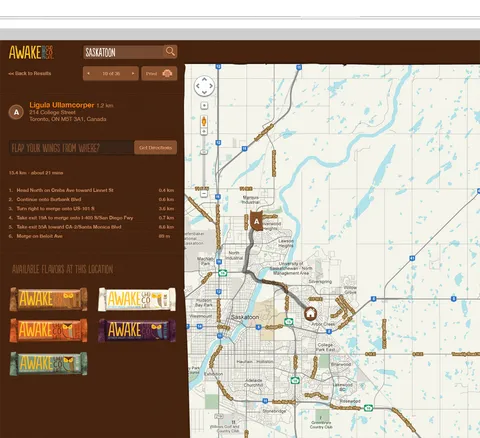Viewport: 480px width, 438px height.
Task: Select the circular A location marker in sidebar
Action: (x=16, y=112)
